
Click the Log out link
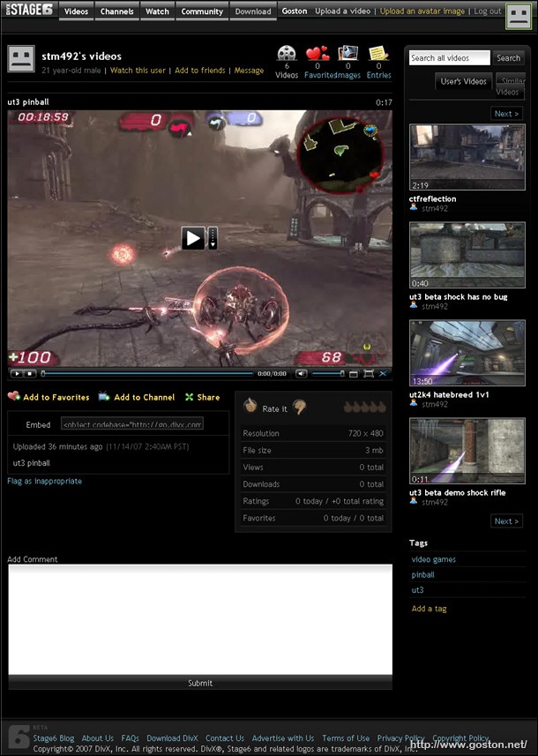[488, 11]
